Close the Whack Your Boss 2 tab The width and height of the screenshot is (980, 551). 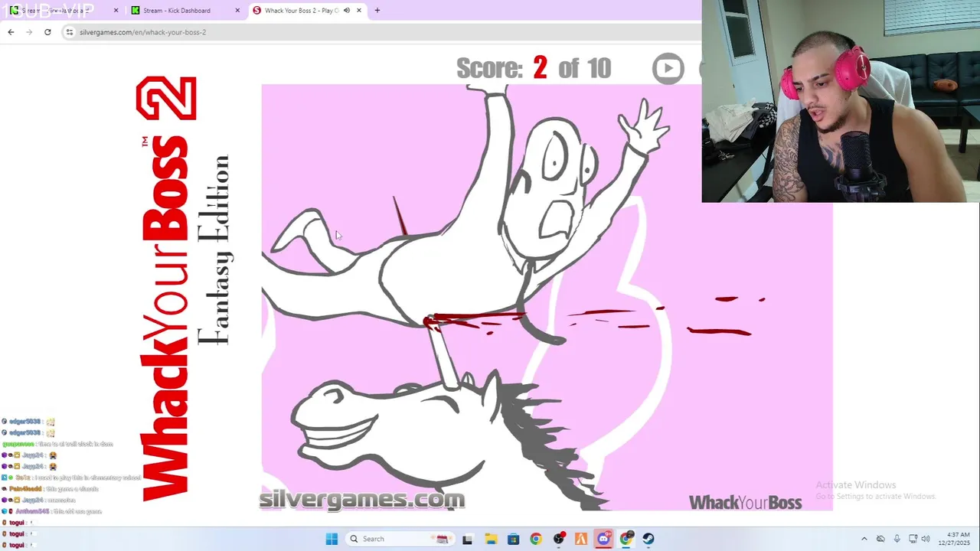358,11
